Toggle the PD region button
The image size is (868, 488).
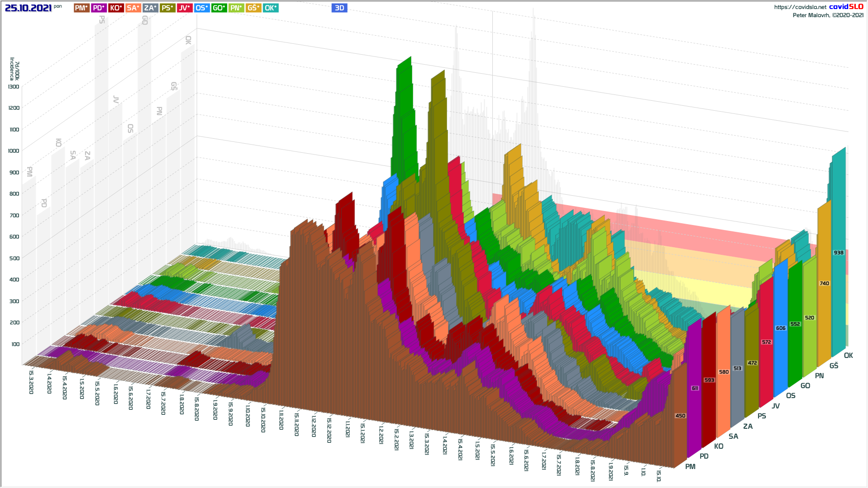click(99, 8)
